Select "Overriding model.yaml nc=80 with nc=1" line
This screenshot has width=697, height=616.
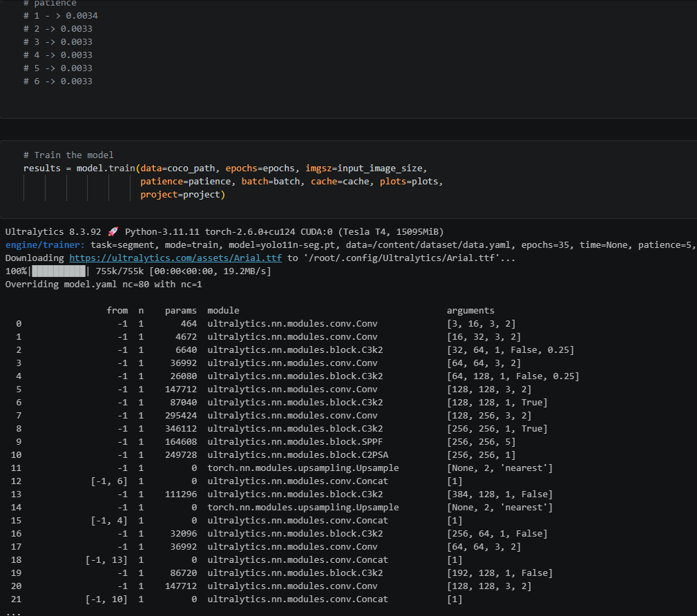(104, 285)
